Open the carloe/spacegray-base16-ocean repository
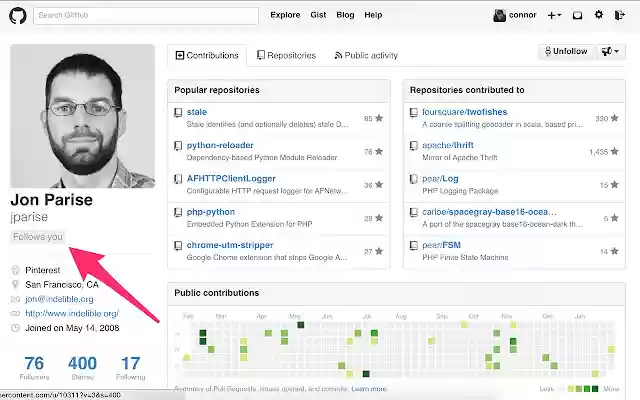 (489, 212)
